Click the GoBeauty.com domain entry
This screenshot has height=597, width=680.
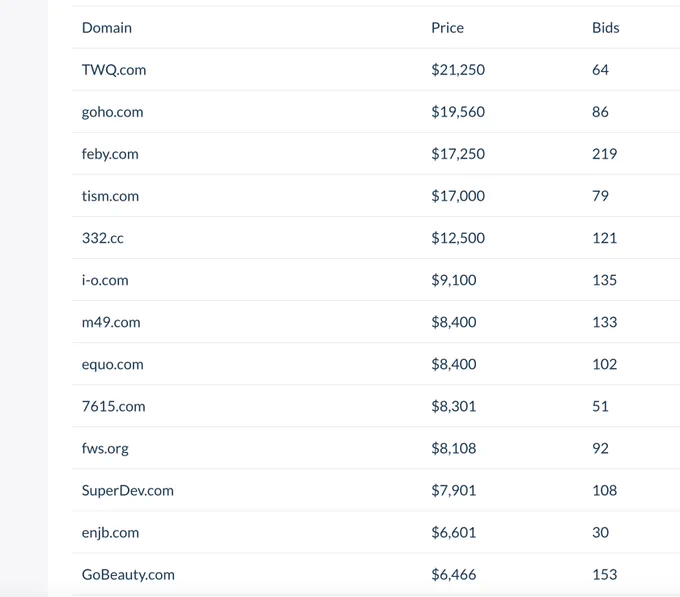pos(128,574)
